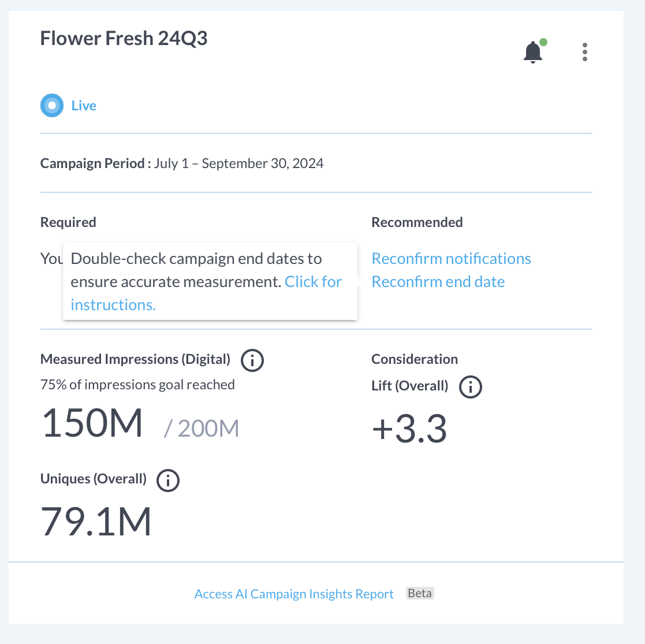
Task: Click the blue Live status indicator icon
Action: [52, 106]
